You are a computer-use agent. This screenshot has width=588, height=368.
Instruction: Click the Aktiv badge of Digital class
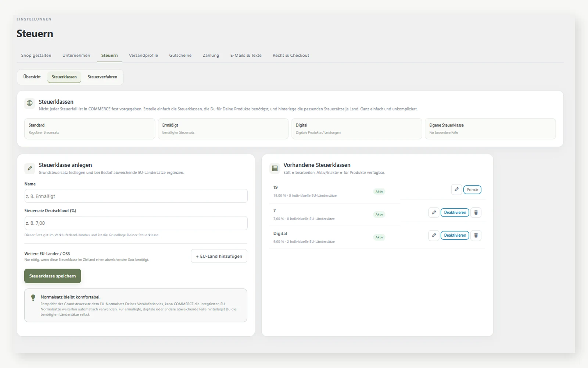(379, 237)
